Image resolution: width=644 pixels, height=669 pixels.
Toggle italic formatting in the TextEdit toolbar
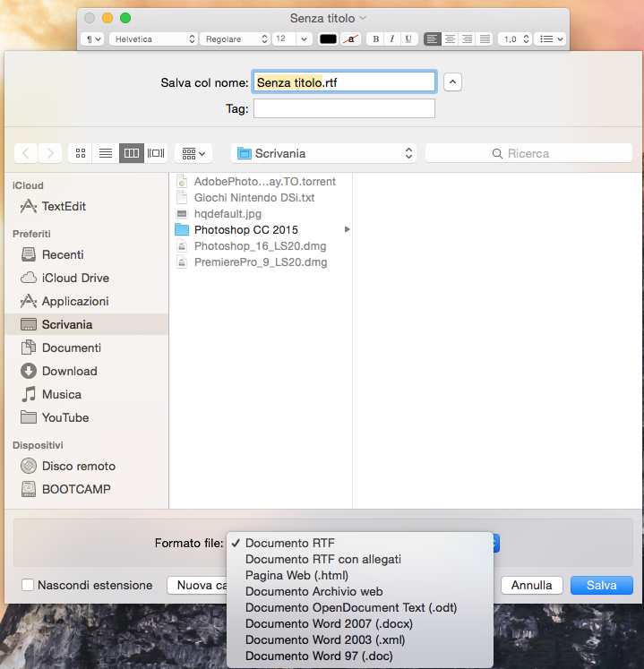391,39
